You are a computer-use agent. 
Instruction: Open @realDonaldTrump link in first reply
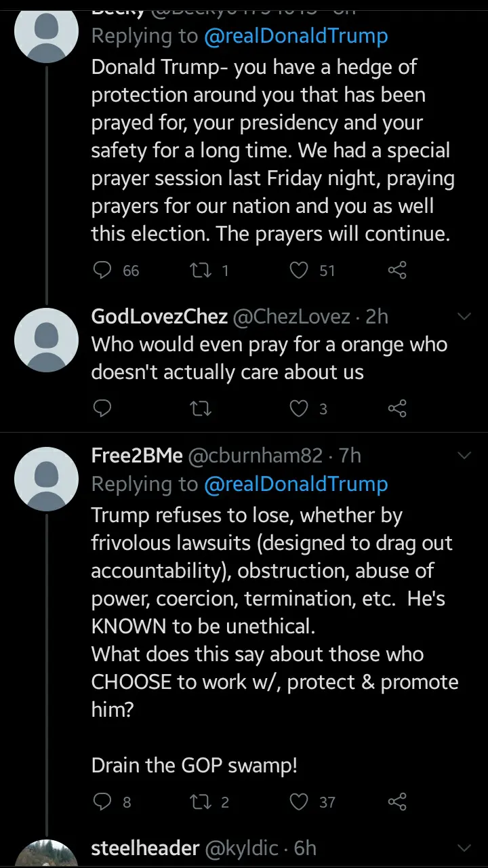coord(296,37)
